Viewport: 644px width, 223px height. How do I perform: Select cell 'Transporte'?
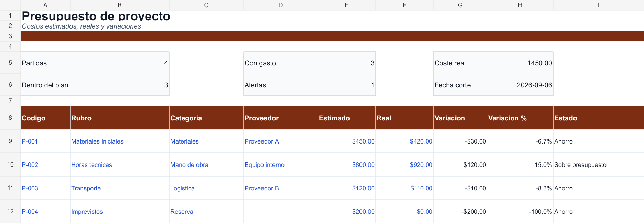tap(120, 188)
